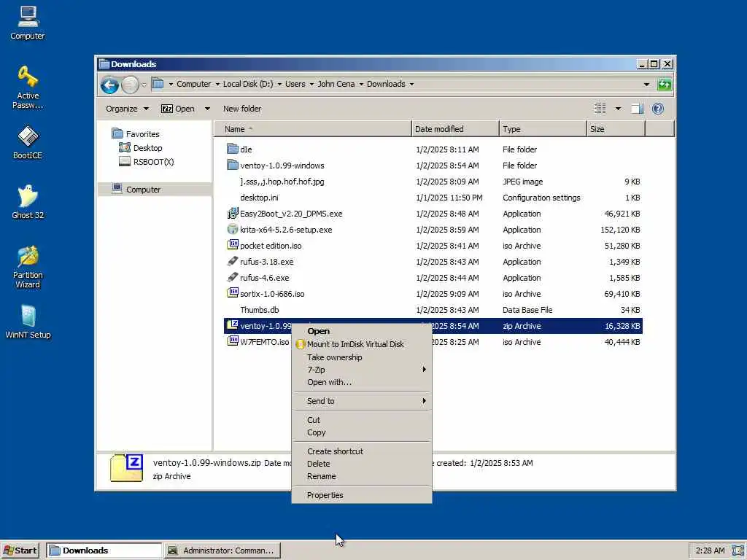Click the rufus-3.18.exe icon

(x=233, y=262)
